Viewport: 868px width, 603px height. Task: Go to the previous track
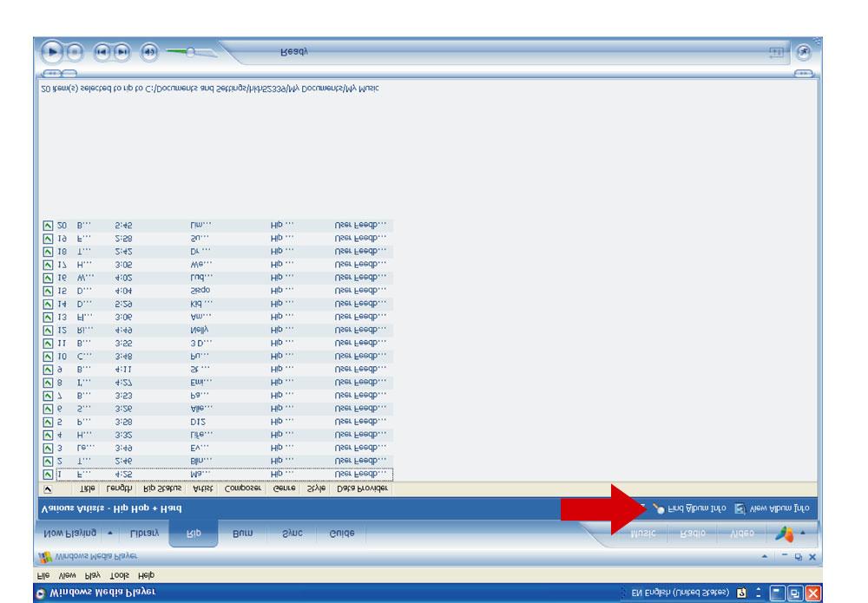pos(102,53)
